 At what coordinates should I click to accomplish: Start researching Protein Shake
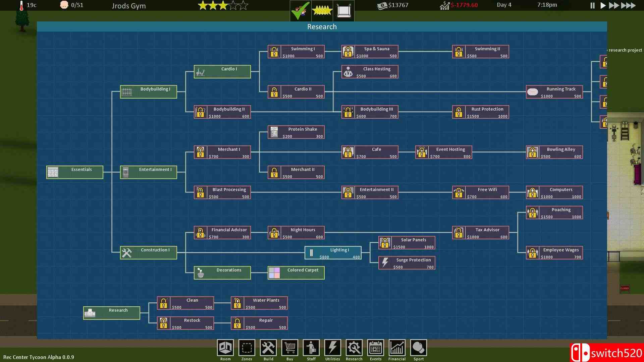point(296,132)
